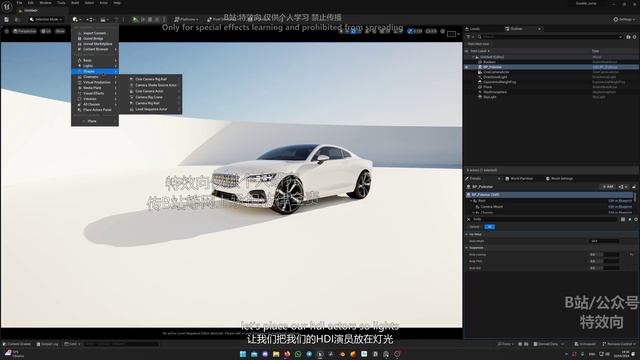
Task: Open the Output Log
Action: click(x=47, y=344)
